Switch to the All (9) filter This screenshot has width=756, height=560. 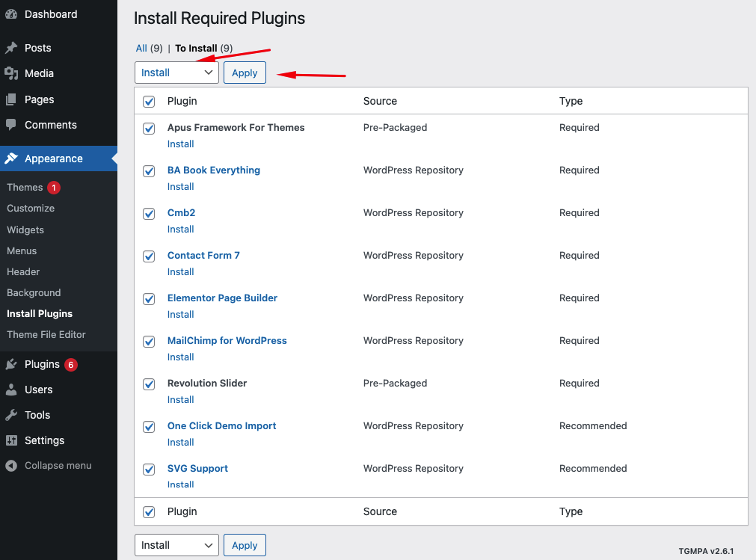point(141,48)
